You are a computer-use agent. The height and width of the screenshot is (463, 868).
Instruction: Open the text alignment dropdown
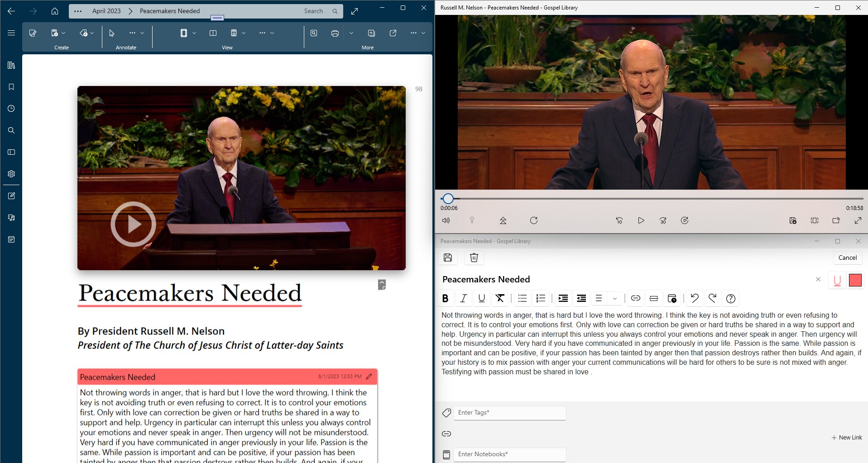pos(614,298)
